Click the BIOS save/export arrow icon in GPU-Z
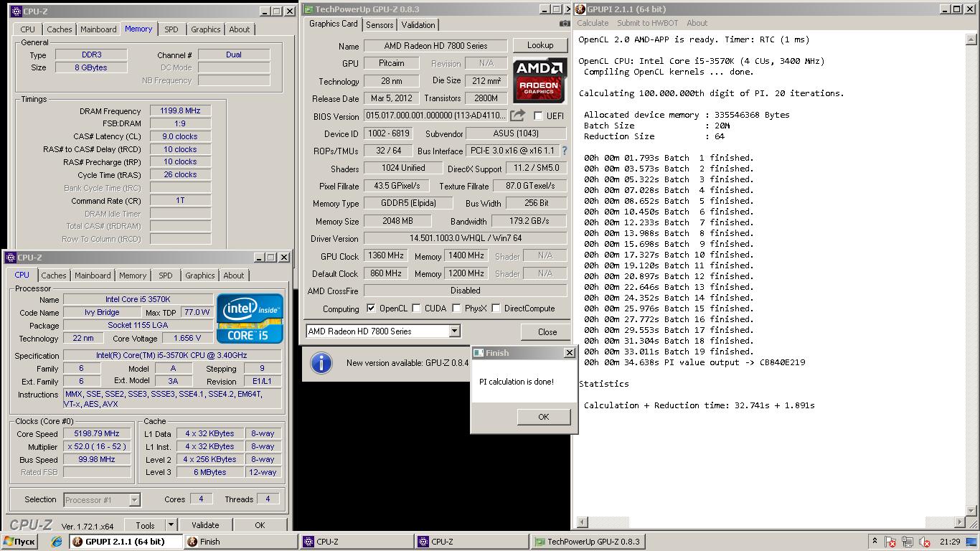This screenshot has width=980, height=551. (518, 116)
